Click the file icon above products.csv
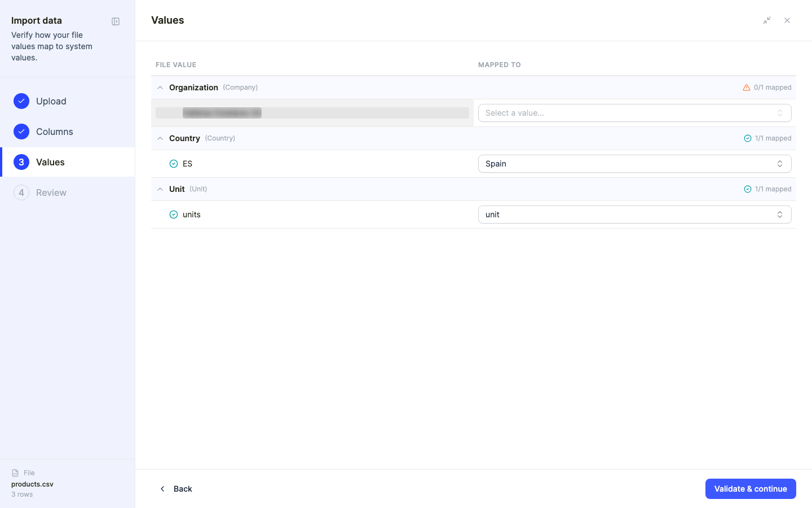This screenshot has height=508, width=812. [15, 473]
